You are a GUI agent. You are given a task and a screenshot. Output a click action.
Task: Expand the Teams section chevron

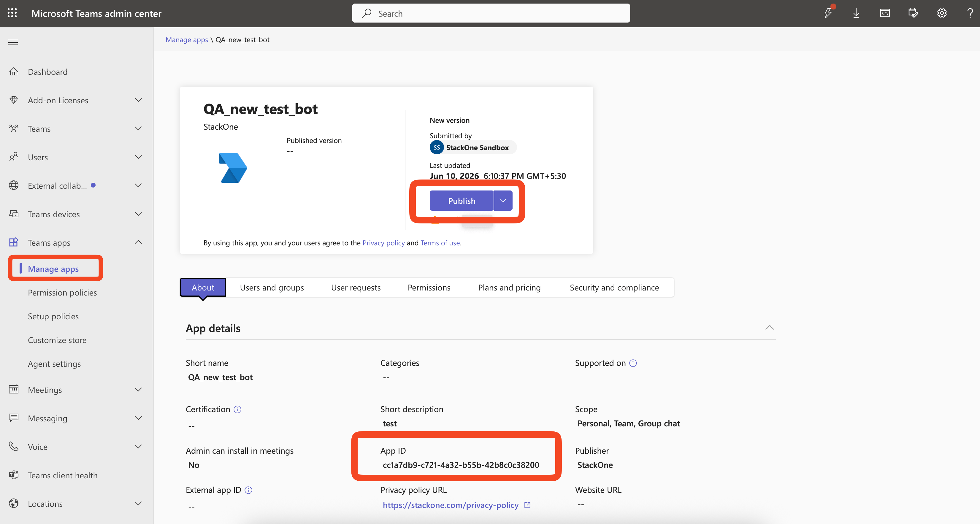click(139, 128)
